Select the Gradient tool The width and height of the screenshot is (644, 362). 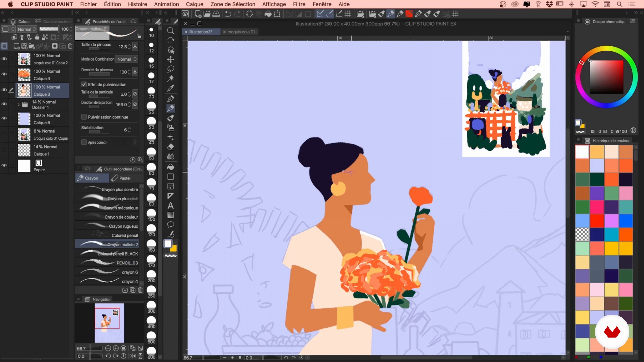171,215
